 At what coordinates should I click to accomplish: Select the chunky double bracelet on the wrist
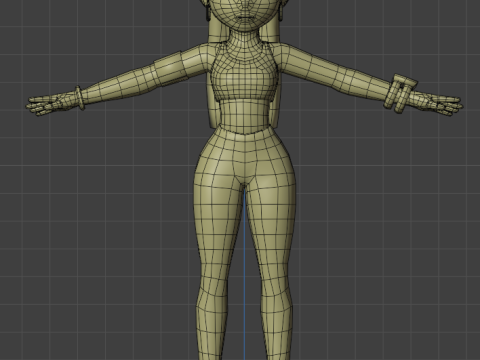(x=400, y=93)
